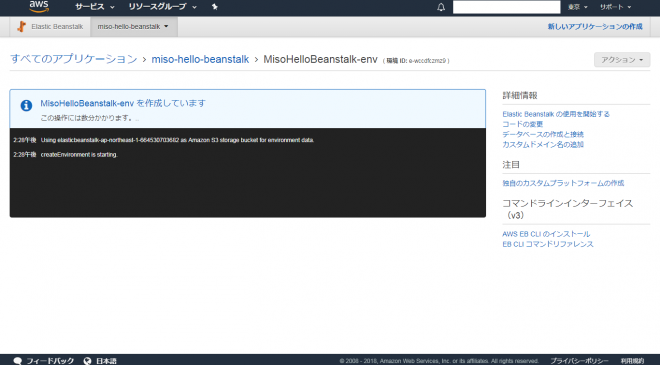Click the pin shortcut icon in navbar
The width and height of the screenshot is (660, 365).
[215, 7]
